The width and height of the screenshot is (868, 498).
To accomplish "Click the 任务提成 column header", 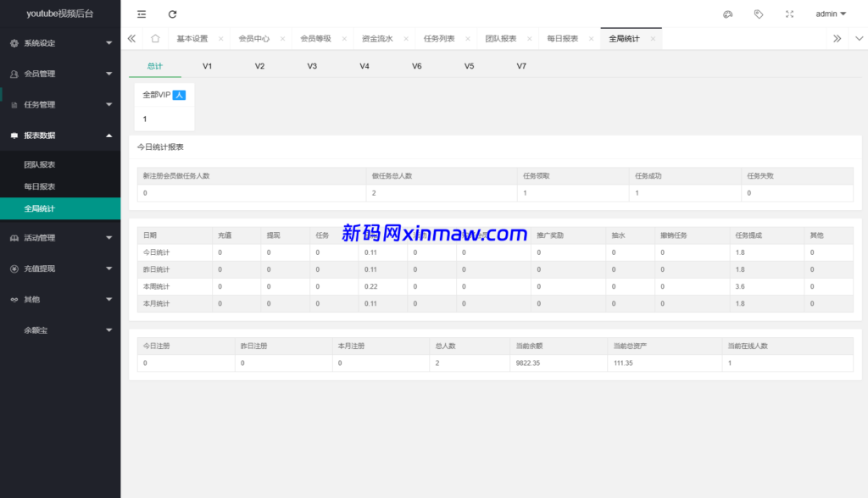I will tap(748, 235).
